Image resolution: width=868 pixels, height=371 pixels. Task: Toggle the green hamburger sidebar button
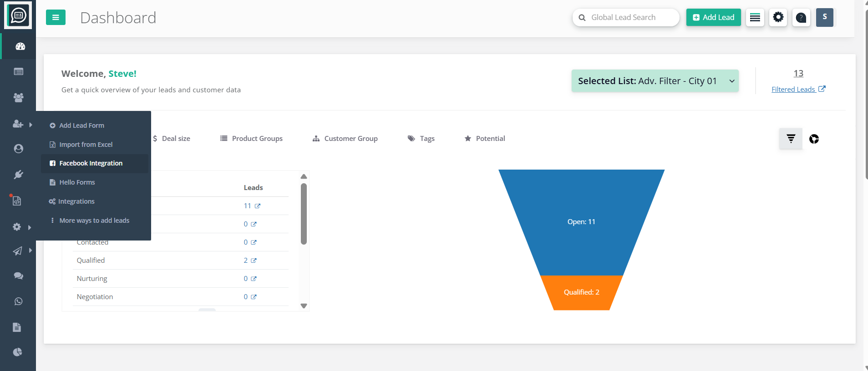coord(56,18)
